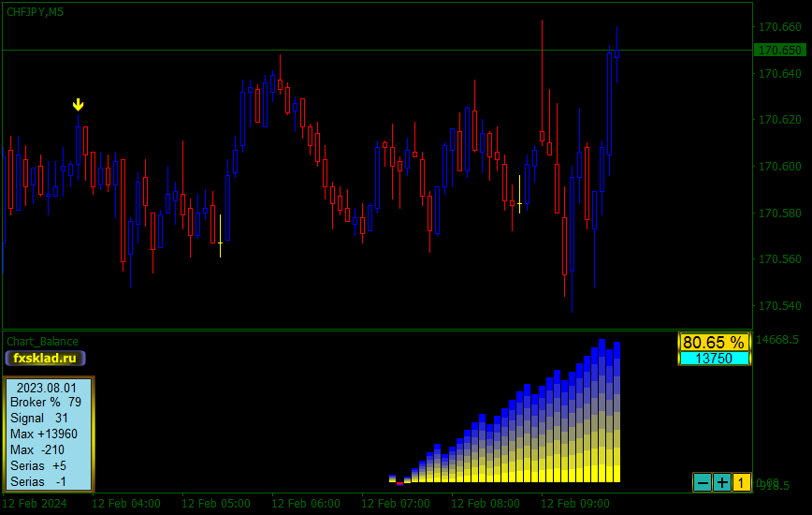
Task: Click the Serias -1 row
Action: pyautogui.click(x=38, y=481)
